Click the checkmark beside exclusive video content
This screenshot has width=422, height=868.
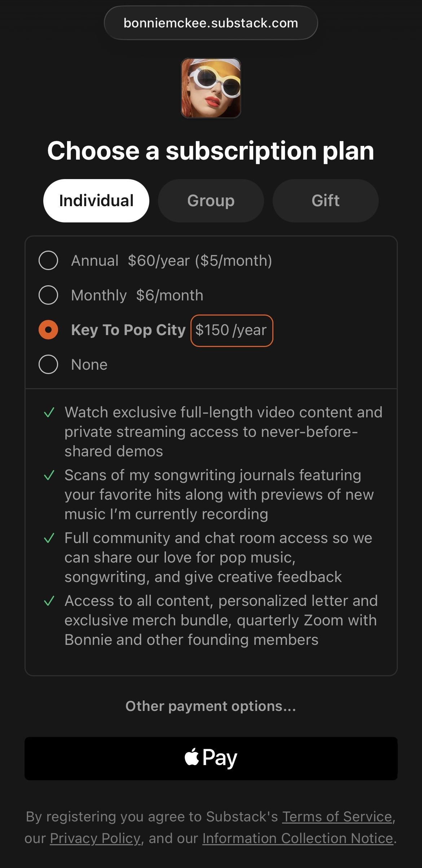click(49, 412)
